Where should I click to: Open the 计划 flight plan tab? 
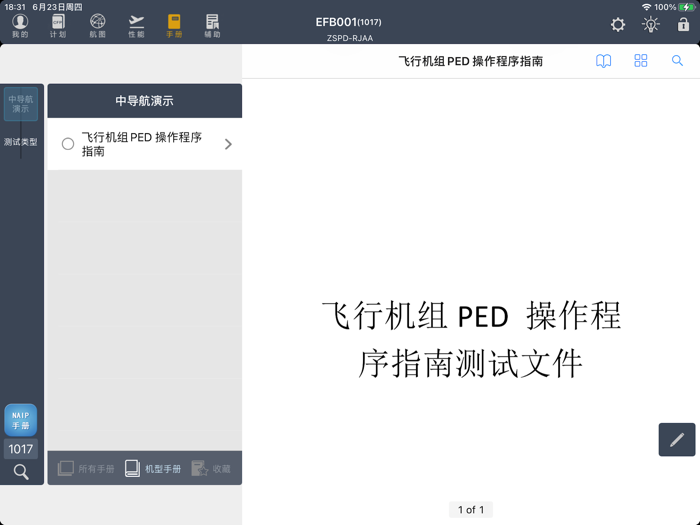[x=58, y=26]
